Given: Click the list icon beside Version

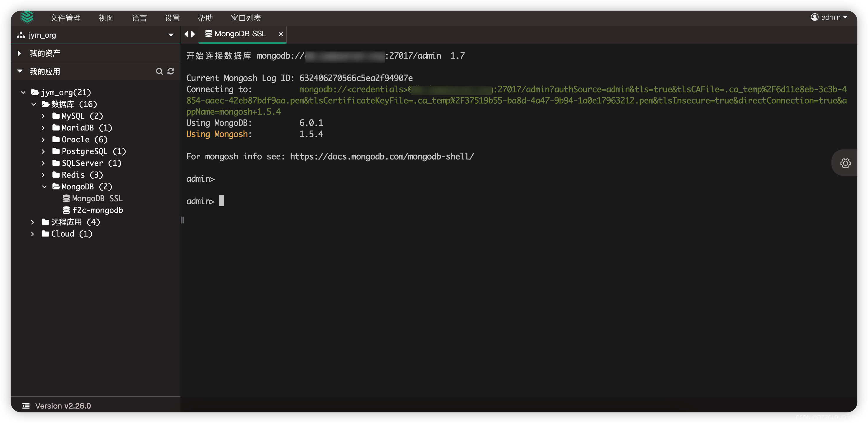Looking at the screenshot, I should click(x=26, y=406).
